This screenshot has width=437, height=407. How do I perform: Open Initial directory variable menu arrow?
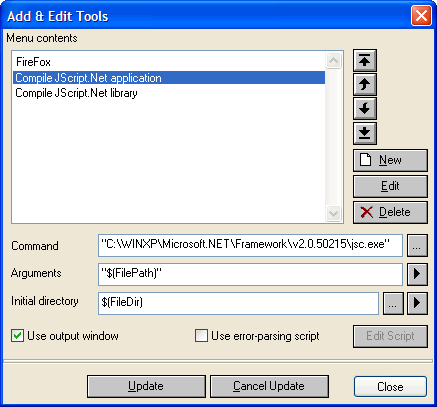point(417,303)
